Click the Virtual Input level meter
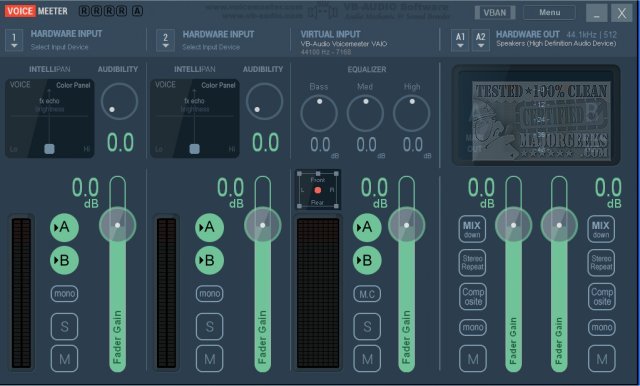The image size is (640, 386). 318,293
